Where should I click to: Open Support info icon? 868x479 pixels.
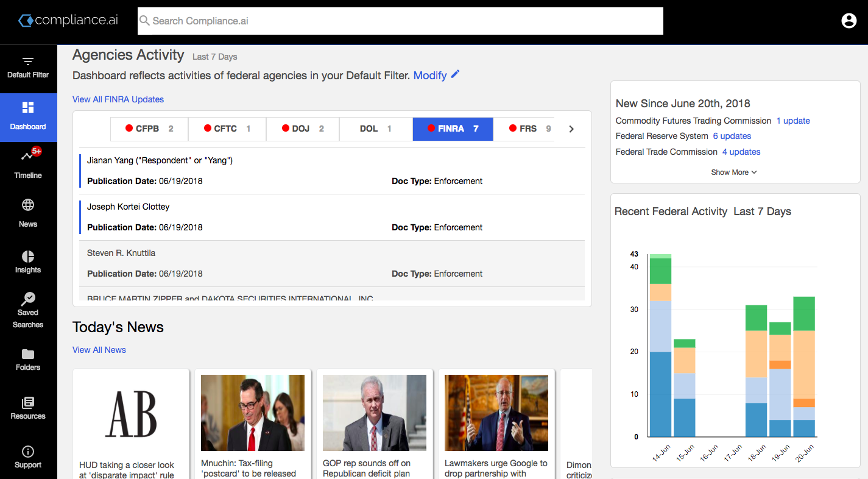click(x=28, y=452)
